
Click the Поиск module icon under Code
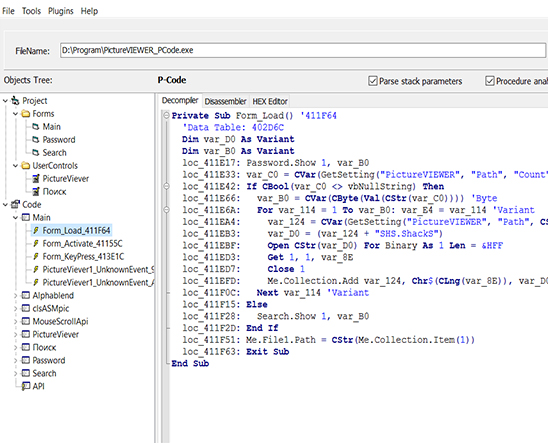pyautogui.click(x=26, y=347)
